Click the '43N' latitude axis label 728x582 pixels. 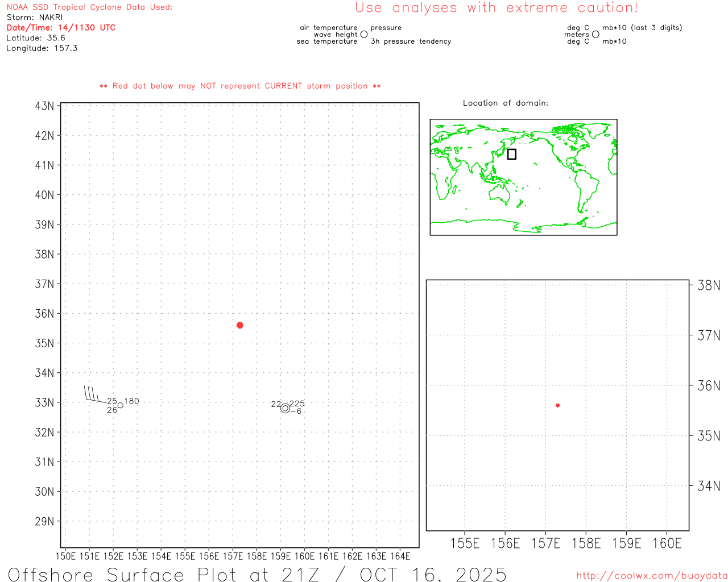click(x=45, y=106)
